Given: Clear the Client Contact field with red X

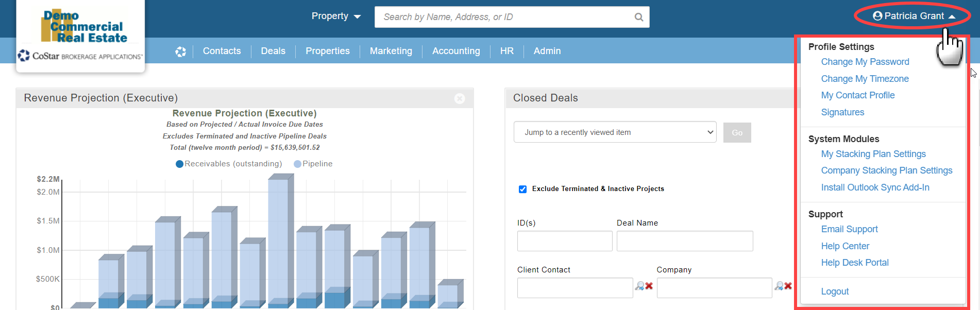Looking at the screenshot, I should (x=649, y=286).
